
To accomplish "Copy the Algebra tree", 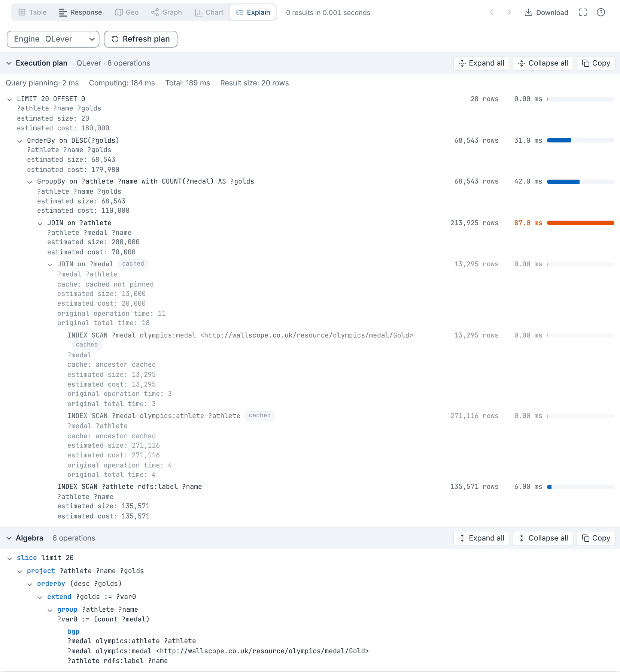I will pos(596,538).
